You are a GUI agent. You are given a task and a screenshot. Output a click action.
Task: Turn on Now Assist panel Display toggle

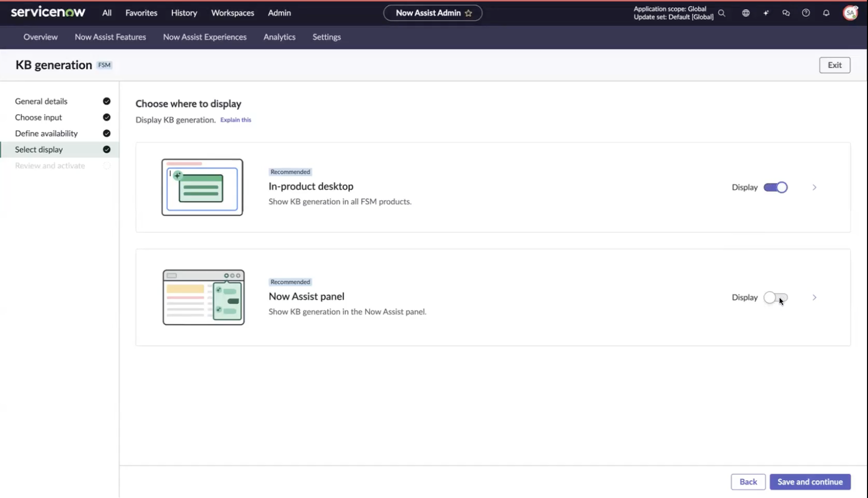(776, 298)
